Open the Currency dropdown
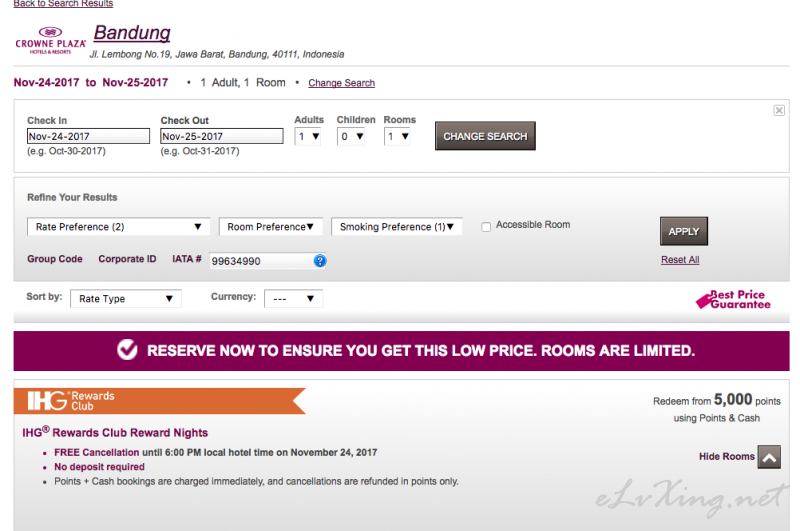The height and width of the screenshot is (531, 800). (x=293, y=298)
